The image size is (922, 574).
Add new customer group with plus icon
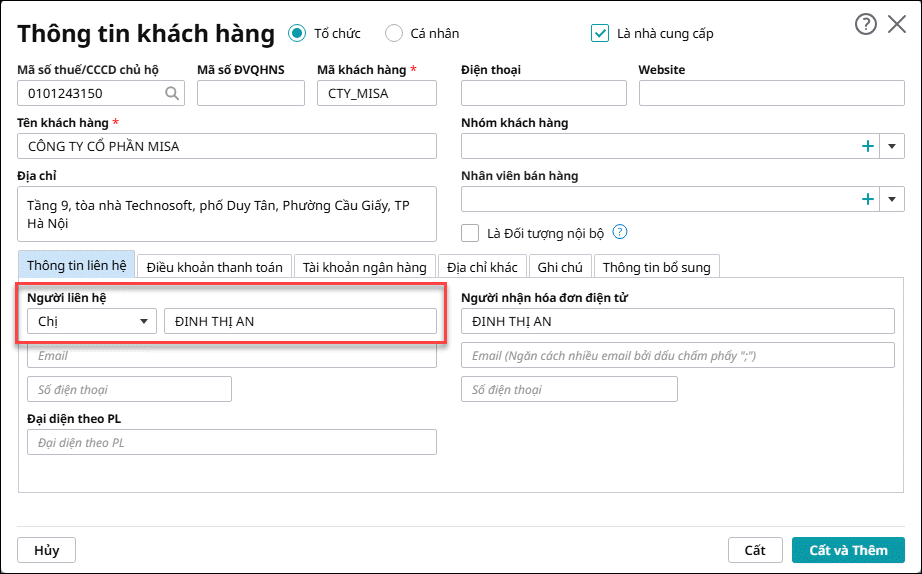click(868, 146)
